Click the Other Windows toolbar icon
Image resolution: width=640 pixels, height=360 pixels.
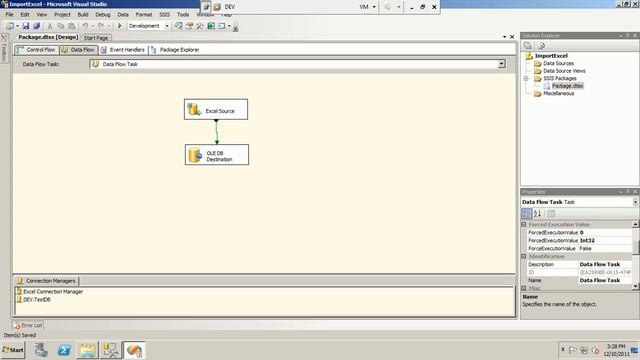tap(222, 26)
